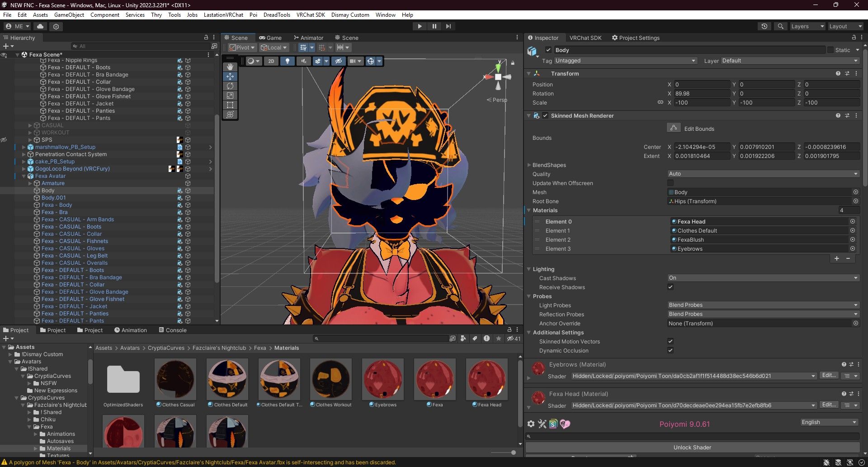Open the cloud services icon
Screen dimensions: 868x467
pos(40,26)
